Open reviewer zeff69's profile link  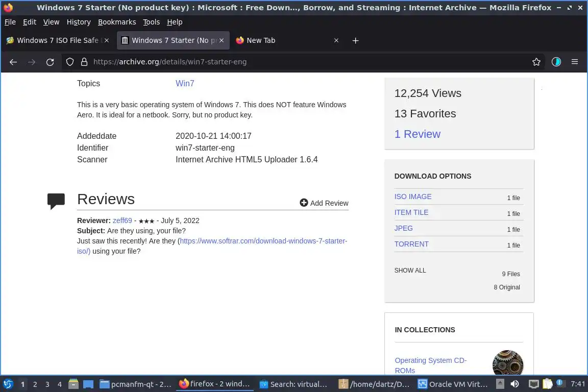[x=122, y=220]
